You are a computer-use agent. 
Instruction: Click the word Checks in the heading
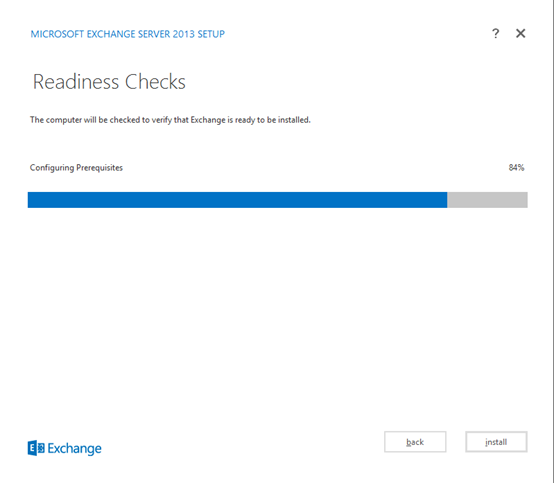(x=155, y=82)
